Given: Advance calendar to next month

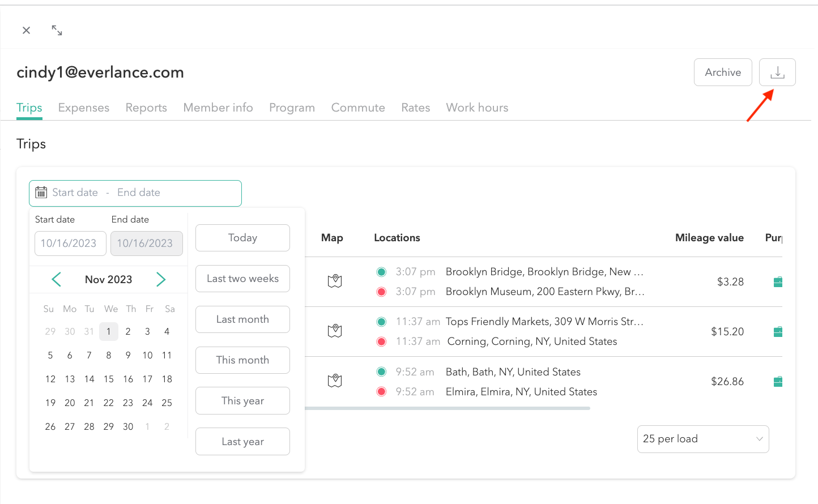Looking at the screenshot, I should coord(161,279).
